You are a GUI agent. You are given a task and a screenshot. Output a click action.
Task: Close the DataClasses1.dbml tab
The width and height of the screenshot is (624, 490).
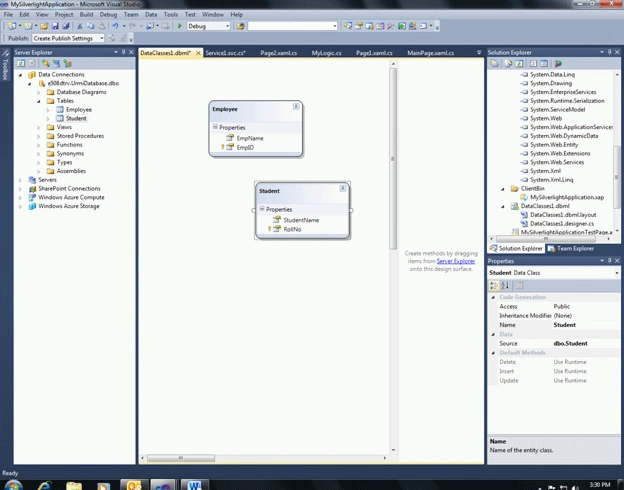pos(198,53)
